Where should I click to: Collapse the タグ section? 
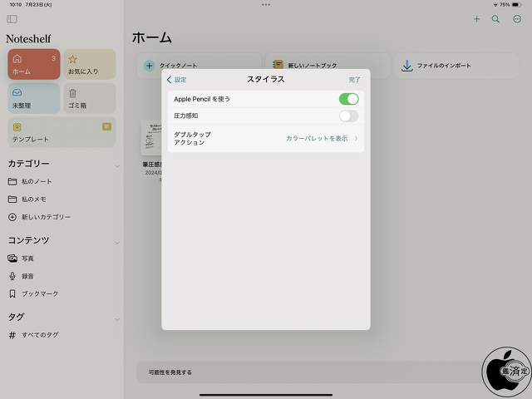point(116,318)
